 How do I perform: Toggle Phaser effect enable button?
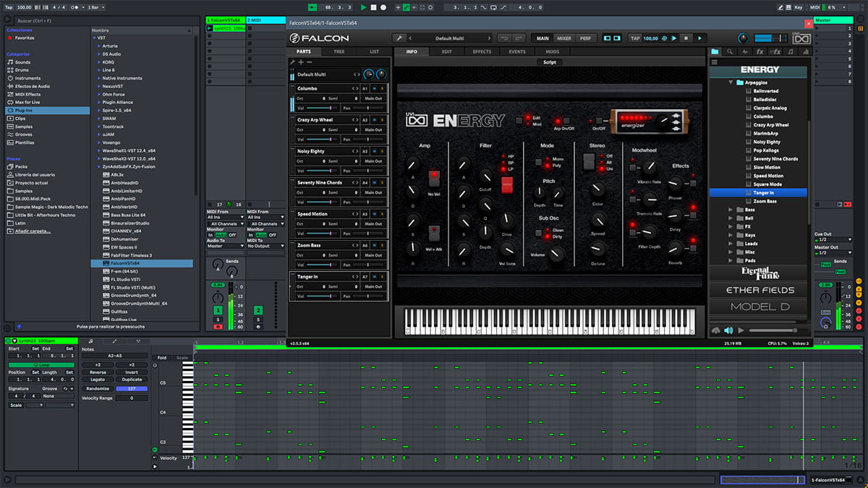pyautogui.click(x=693, y=184)
